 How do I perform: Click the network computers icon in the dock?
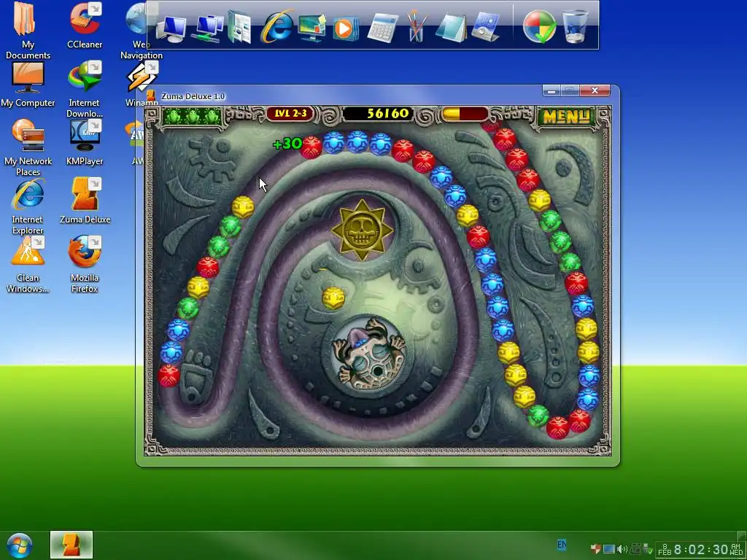tap(208, 28)
